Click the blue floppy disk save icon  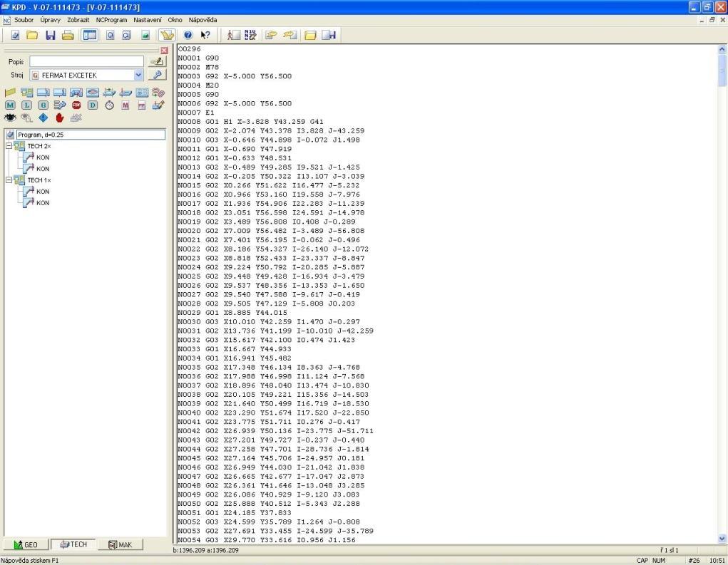[x=50, y=35]
